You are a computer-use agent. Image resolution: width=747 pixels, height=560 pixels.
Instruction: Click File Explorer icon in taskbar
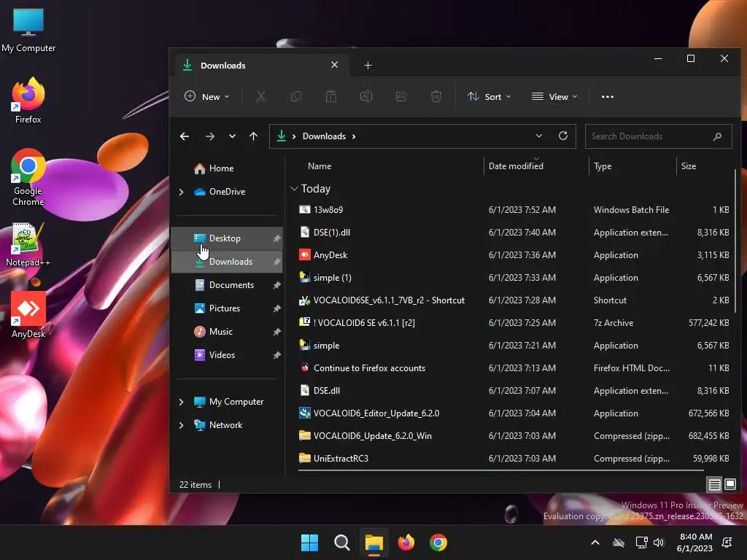click(x=374, y=542)
